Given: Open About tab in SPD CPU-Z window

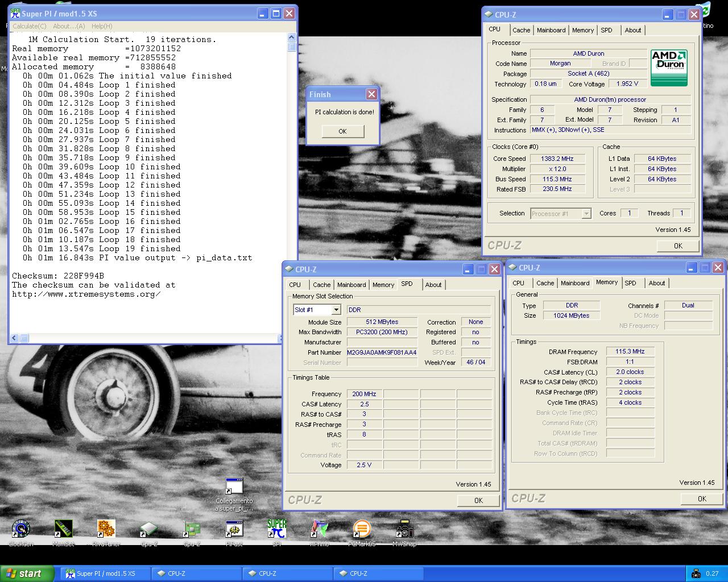Looking at the screenshot, I should (x=433, y=285).
